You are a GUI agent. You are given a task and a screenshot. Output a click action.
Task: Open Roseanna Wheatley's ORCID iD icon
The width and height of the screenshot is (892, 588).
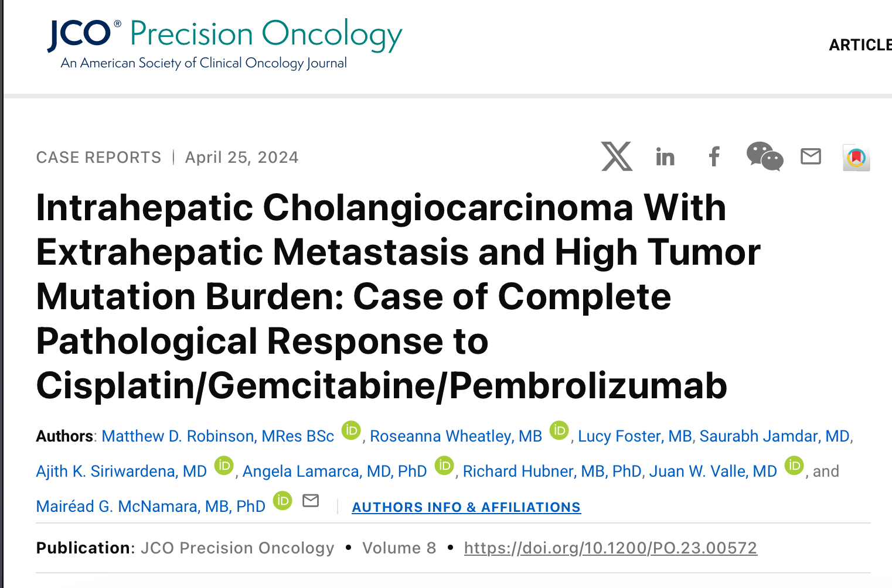pos(559,430)
